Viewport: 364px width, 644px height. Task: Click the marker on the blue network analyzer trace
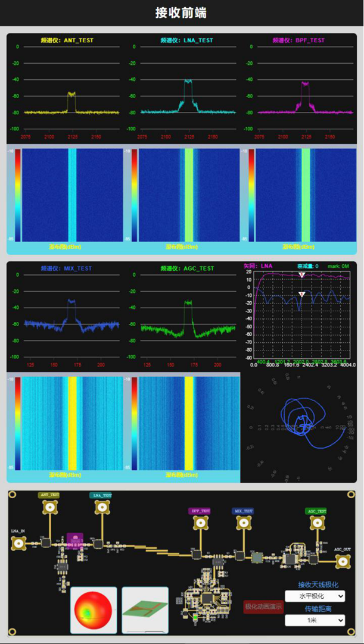[301, 295]
